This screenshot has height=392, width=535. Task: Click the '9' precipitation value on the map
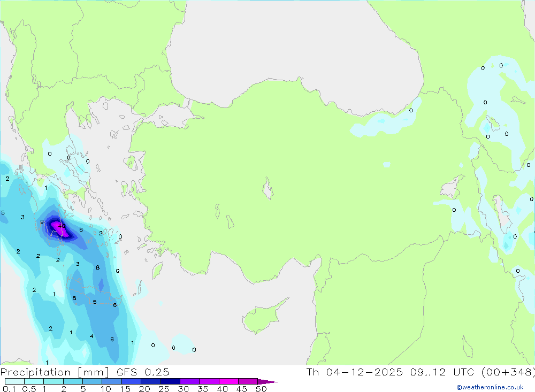[42, 222]
